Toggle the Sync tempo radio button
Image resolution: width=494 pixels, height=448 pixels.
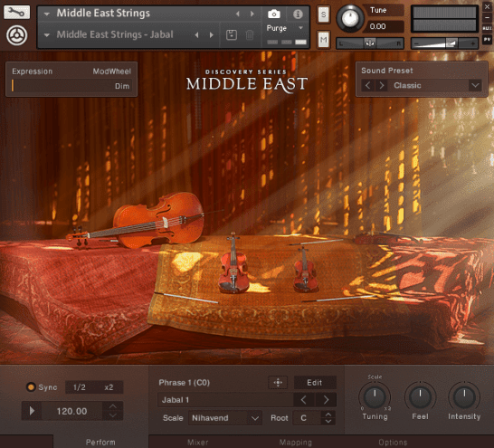[31, 386]
